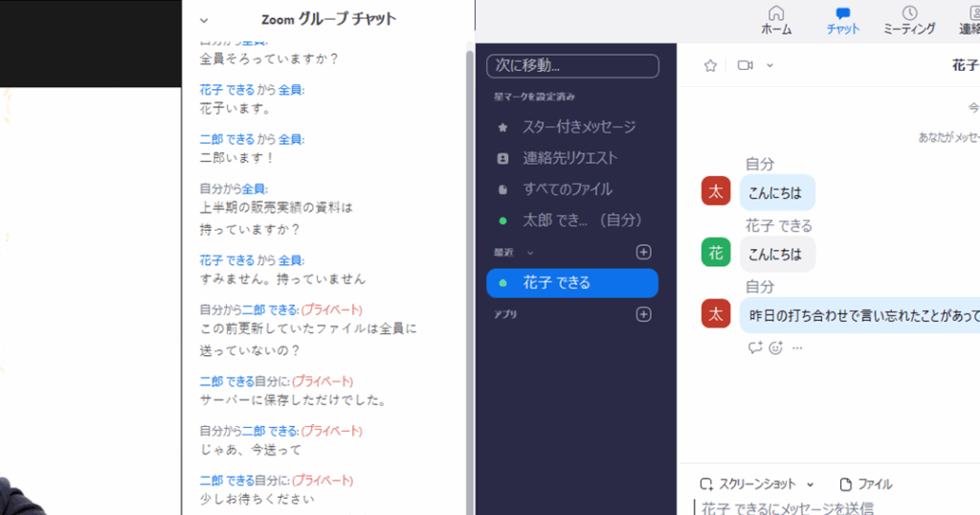The width and height of the screenshot is (980, 515).
Task: Click the plus icon beside アプリ
Action: (643, 314)
